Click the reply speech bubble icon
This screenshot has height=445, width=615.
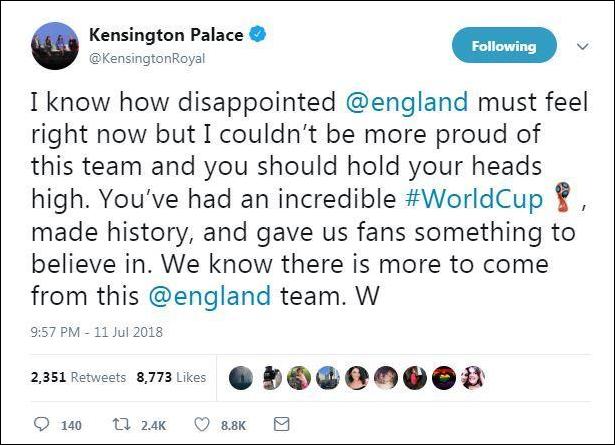pyautogui.click(x=41, y=424)
